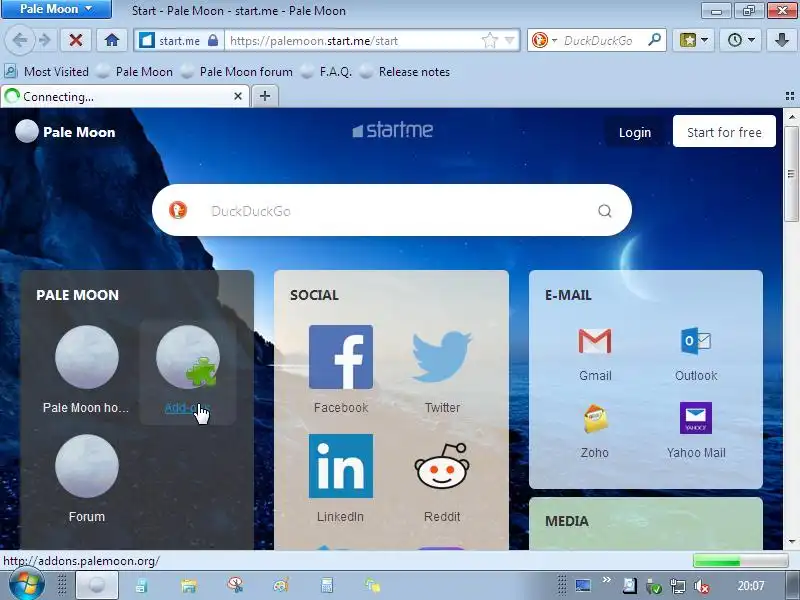Open the Pale Moon bookmark
Screen dimensions: 800x600
pyautogui.click(x=134, y=71)
